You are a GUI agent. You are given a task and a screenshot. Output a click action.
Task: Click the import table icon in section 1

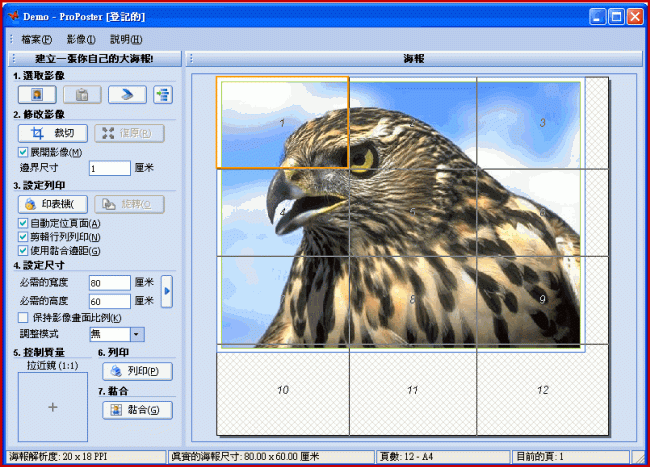coord(163,95)
